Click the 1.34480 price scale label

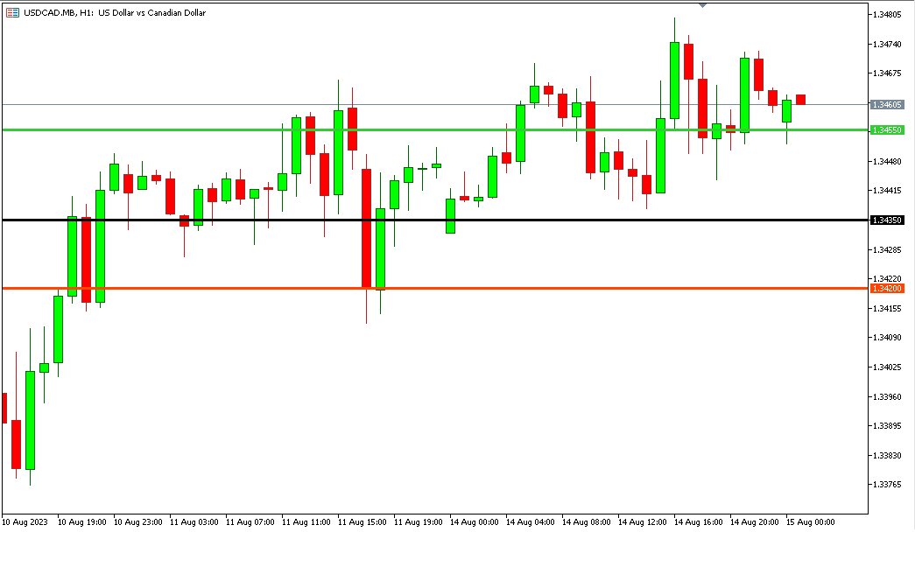point(887,162)
